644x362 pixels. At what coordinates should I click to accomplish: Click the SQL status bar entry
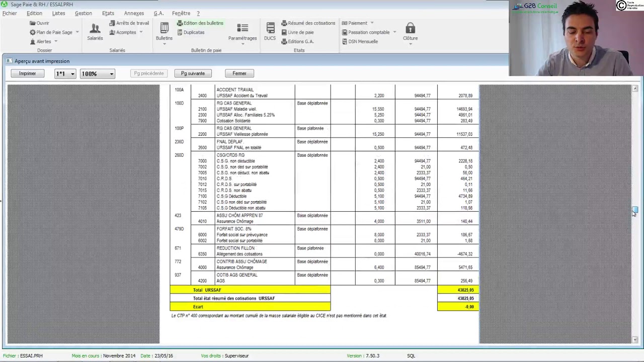coord(411,356)
